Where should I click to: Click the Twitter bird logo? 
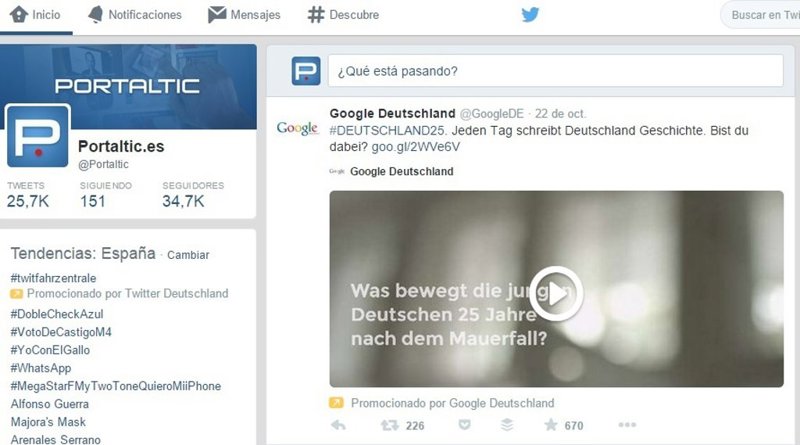click(x=530, y=15)
